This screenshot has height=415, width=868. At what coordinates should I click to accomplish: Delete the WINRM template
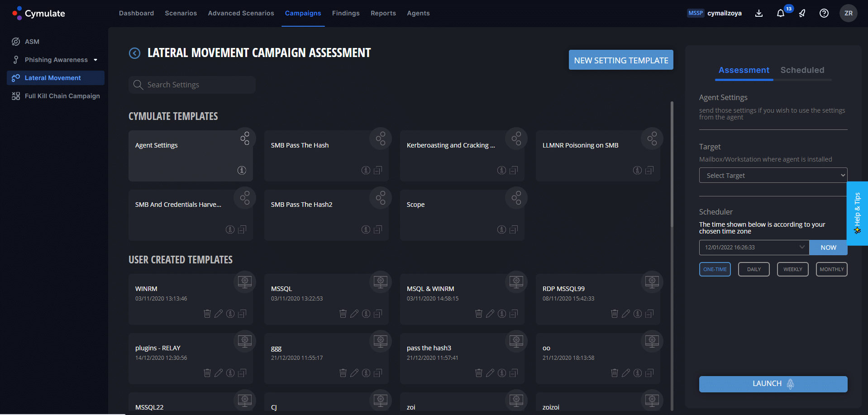pos(207,314)
